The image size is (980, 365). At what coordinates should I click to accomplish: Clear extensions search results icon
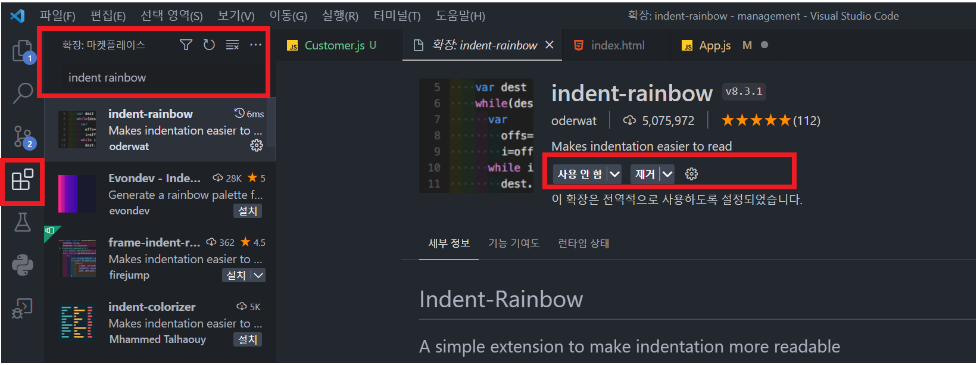click(x=232, y=45)
